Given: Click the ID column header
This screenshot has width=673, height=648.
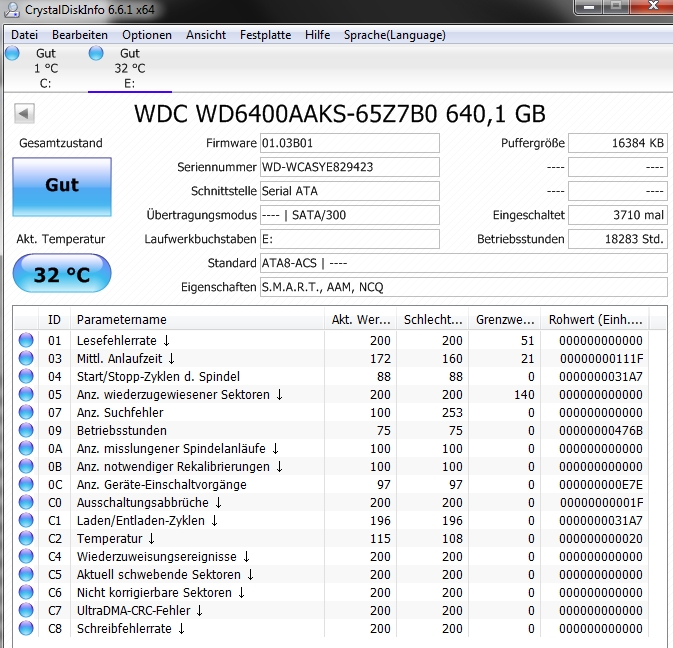Looking at the screenshot, I should [55, 320].
